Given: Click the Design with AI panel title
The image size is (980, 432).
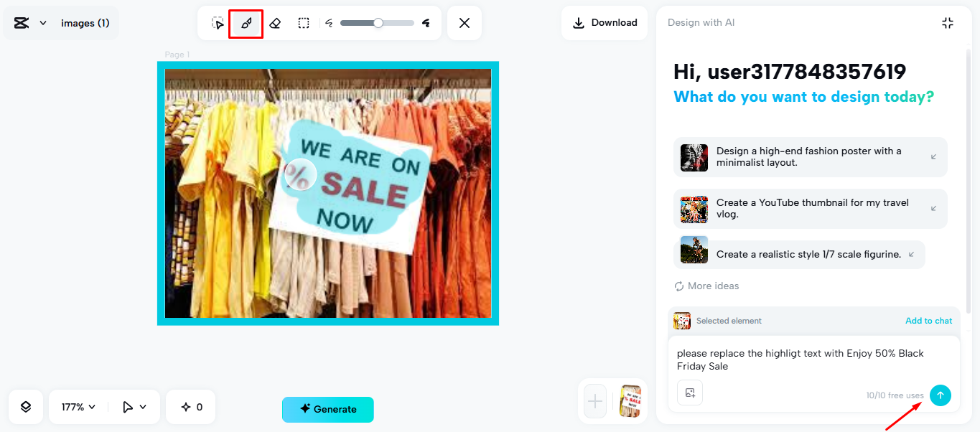Looking at the screenshot, I should click(x=701, y=22).
